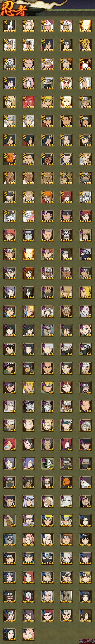This screenshot has height=644, width=95.
Task: Select the last B-rank Sakura icon at bottom
Action: 29,634
